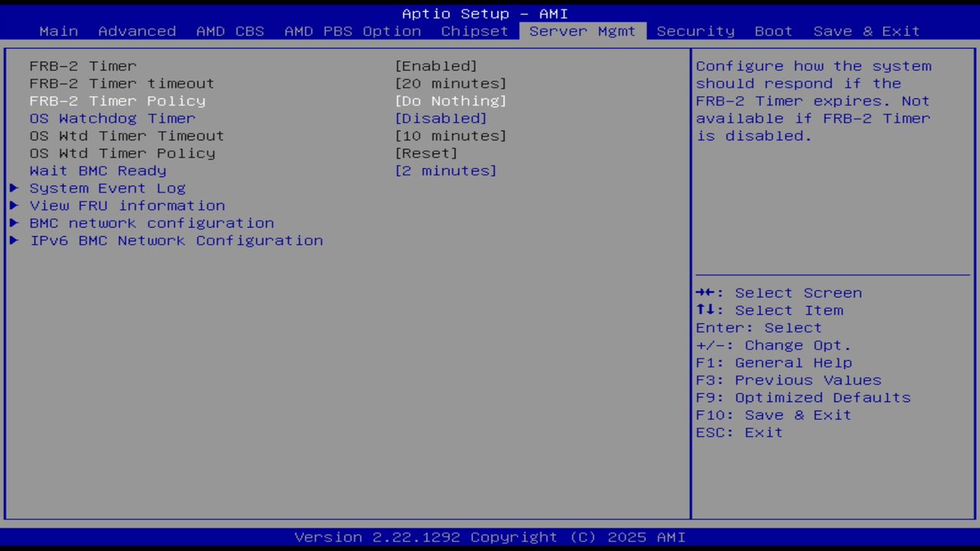This screenshot has height=551, width=980.
Task: Change the [10 minutes] watchdog timeout value
Action: coord(450,136)
